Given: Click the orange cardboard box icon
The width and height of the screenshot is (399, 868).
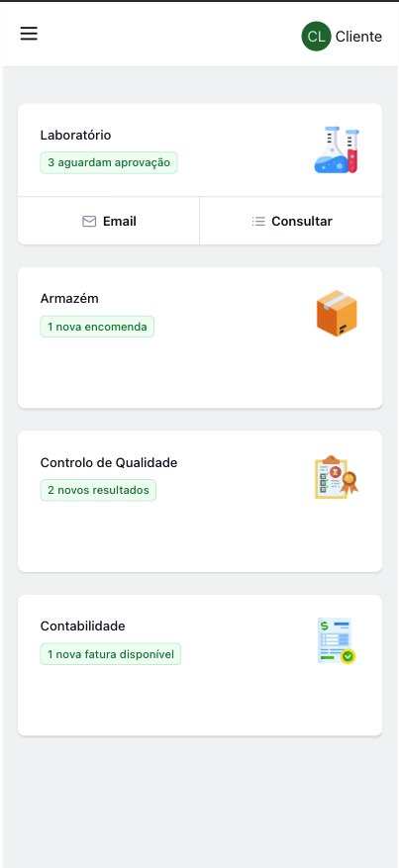Looking at the screenshot, I should (x=337, y=314).
